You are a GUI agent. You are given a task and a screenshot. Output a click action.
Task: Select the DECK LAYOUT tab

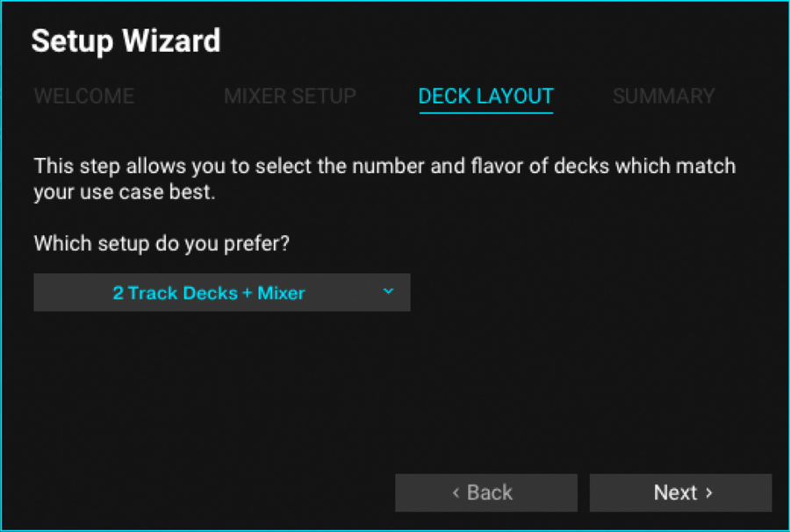485,97
